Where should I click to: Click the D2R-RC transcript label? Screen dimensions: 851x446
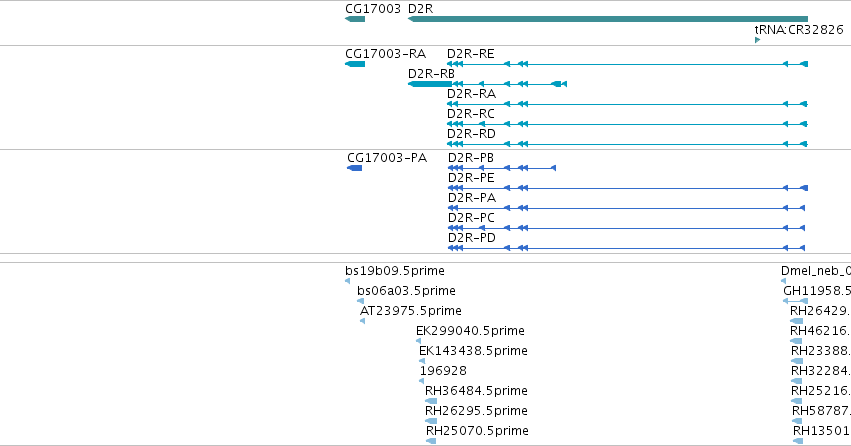(471, 114)
